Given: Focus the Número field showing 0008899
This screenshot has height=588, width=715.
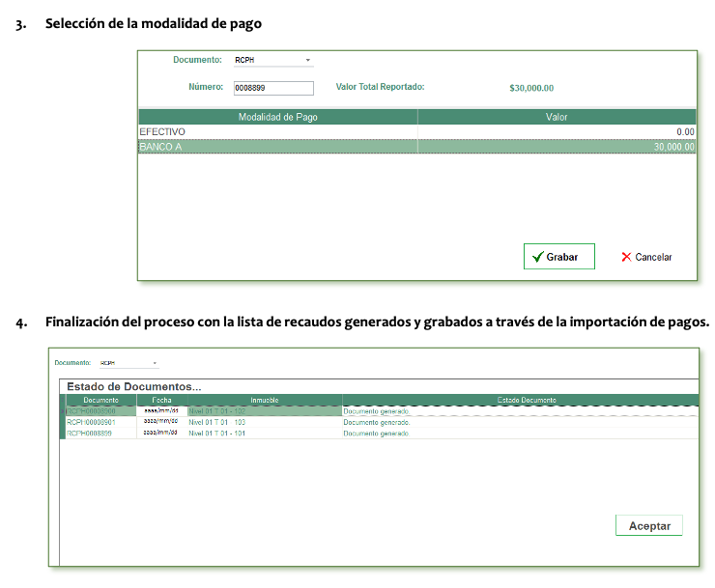Looking at the screenshot, I should pos(273,88).
